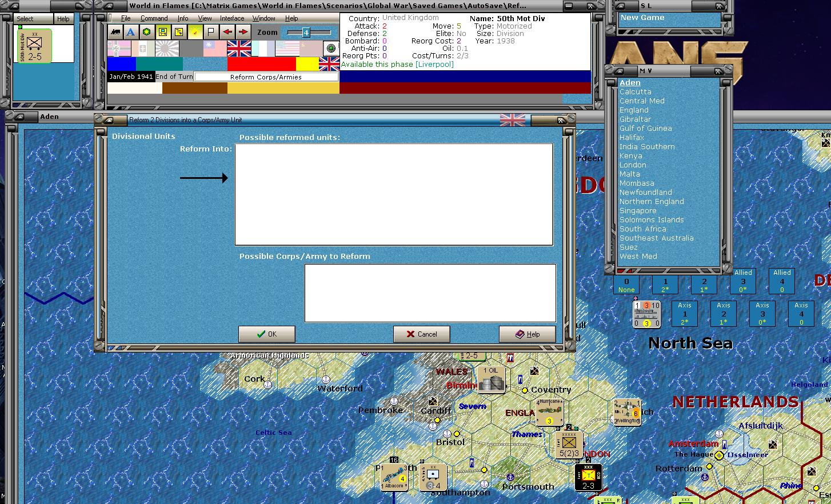Select the German flag
This screenshot has height=504, width=831.
(119, 49)
